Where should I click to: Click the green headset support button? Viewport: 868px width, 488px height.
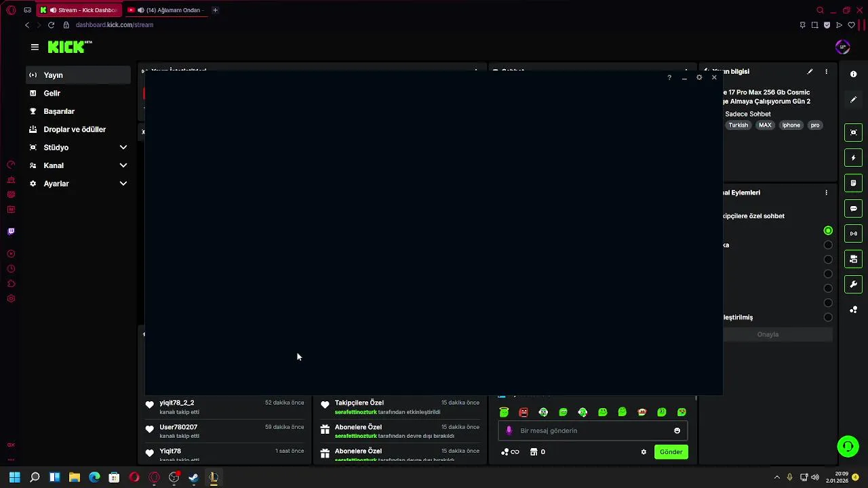click(x=848, y=446)
